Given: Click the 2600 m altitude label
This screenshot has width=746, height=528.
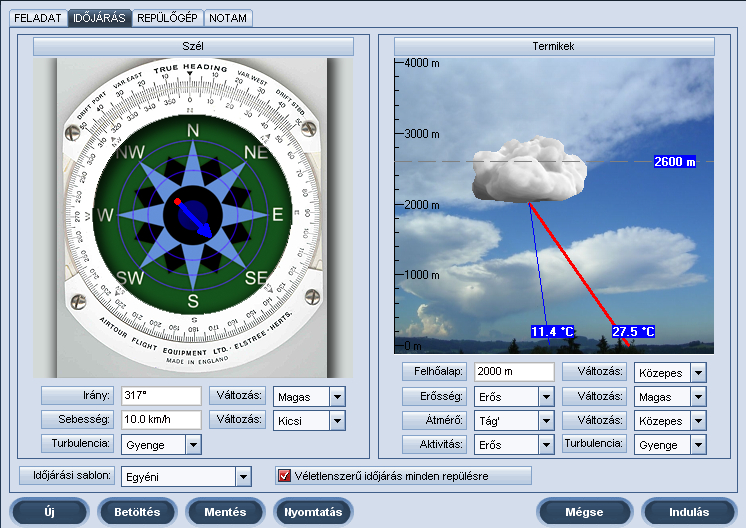Looking at the screenshot, I should pos(674,161).
